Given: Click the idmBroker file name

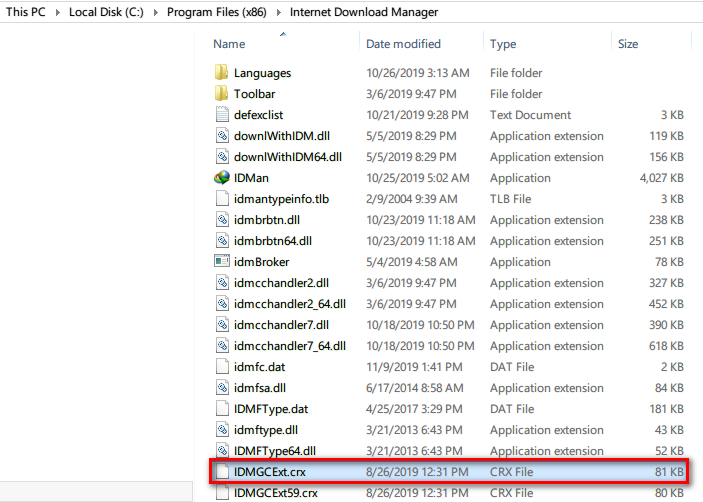Looking at the screenshot, I should click(261, 262).
